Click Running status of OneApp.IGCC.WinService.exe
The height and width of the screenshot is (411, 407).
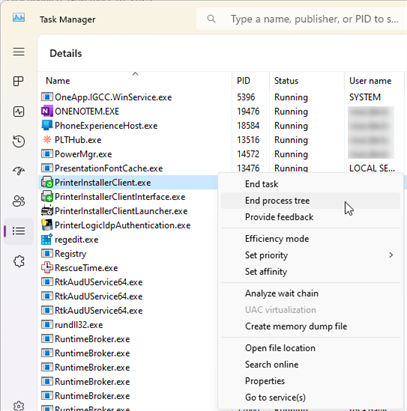291,97
